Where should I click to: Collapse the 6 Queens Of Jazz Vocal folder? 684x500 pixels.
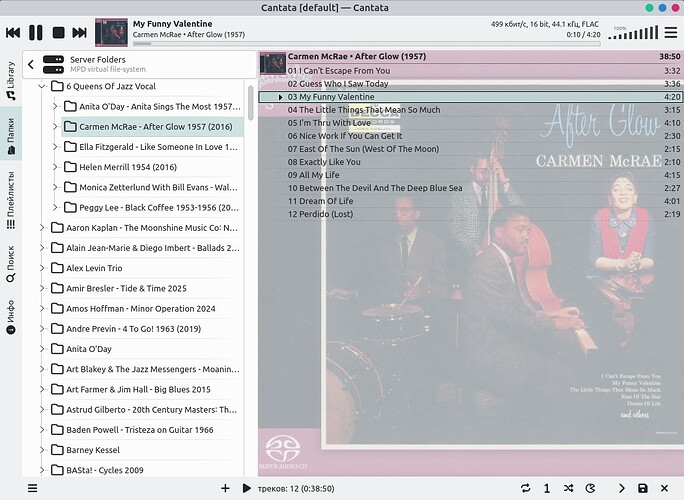click(42, 86)
